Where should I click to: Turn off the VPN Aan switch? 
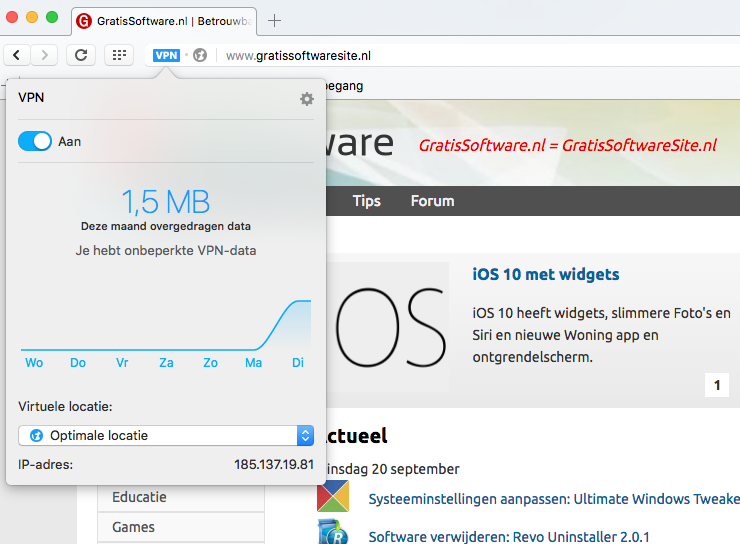click(x=35, y=142)
